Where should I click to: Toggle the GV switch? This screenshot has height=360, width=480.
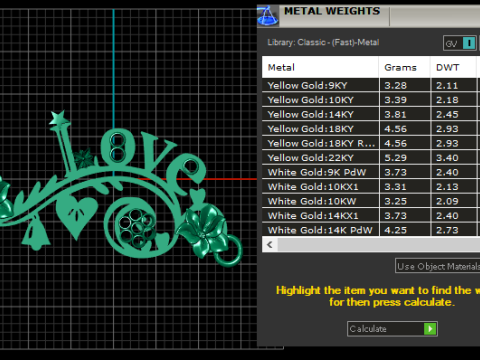click(x=460, y=43)
